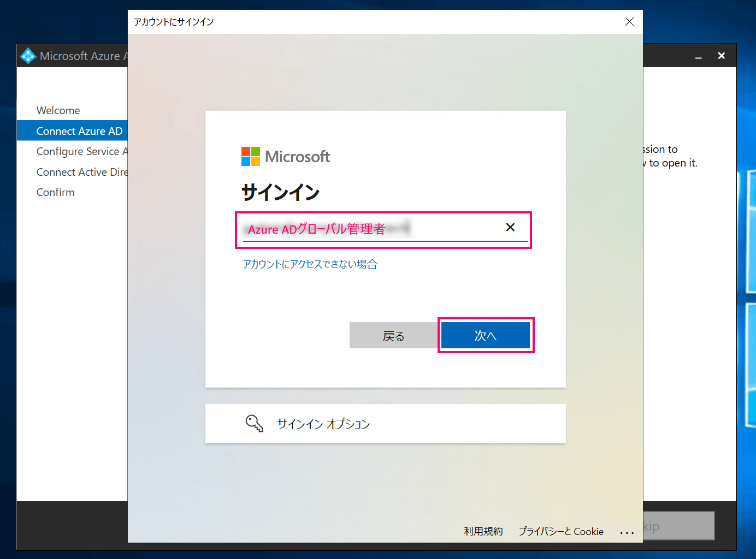The image size is (756, 559).
Task: Open the Connect Active Directory step
Action: click(x=81, y=171)
